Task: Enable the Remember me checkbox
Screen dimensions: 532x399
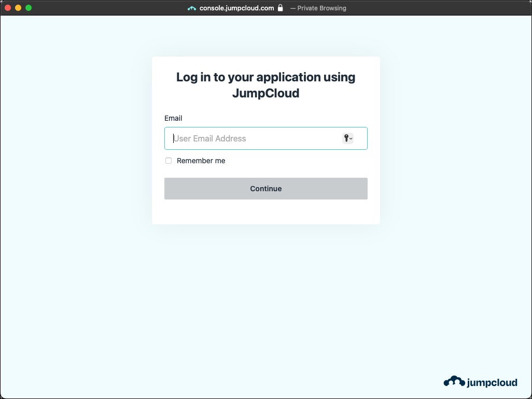Action: point(169,161)
